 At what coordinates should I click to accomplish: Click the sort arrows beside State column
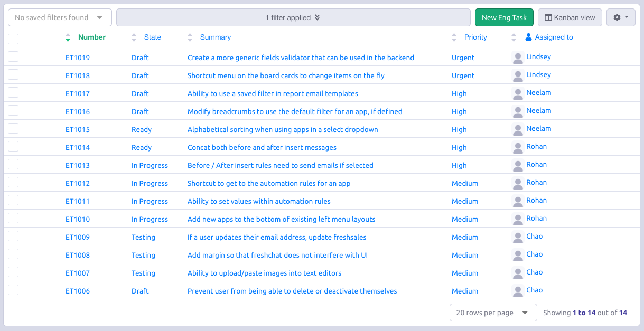pyautogui.click(x=134, y=37)
